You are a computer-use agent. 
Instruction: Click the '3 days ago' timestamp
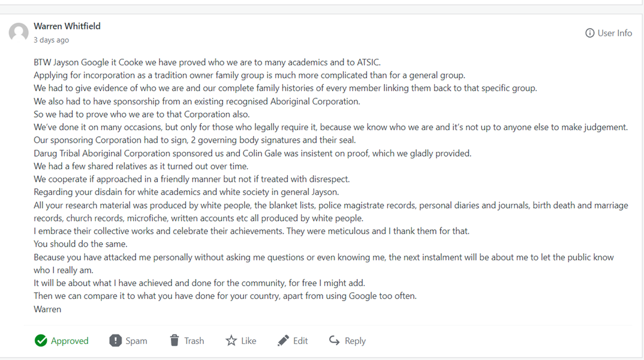(51, 40)
